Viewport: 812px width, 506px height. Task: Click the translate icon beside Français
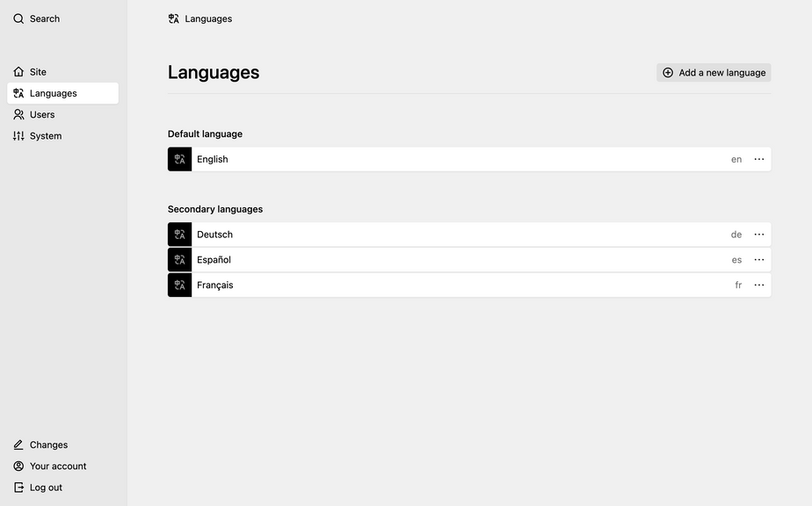179,286
